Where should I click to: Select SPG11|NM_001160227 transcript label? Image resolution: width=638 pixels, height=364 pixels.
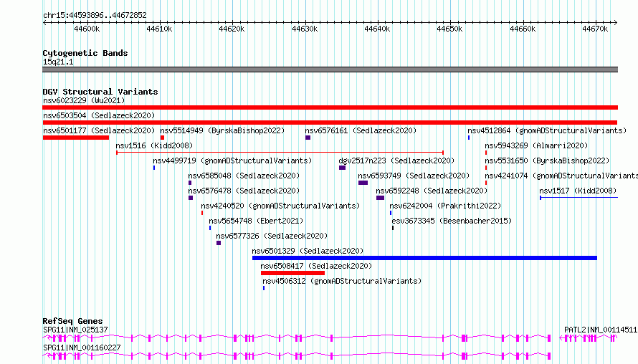click(82, 348)
